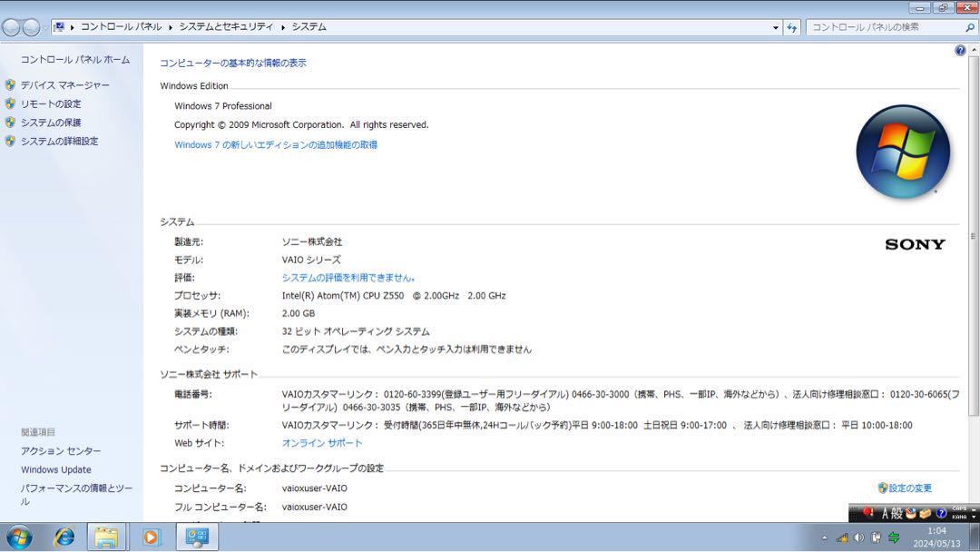Click the shield icon beside デバイス マネージャー

click(10, 85)
